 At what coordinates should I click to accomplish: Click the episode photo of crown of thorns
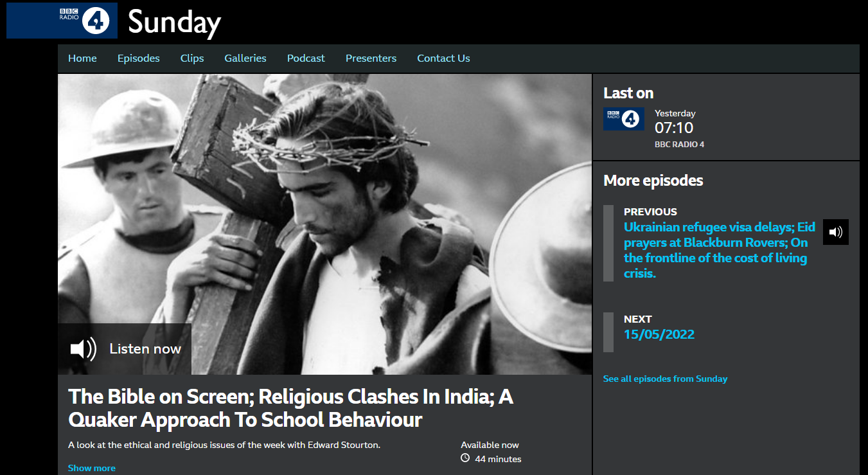325,224
